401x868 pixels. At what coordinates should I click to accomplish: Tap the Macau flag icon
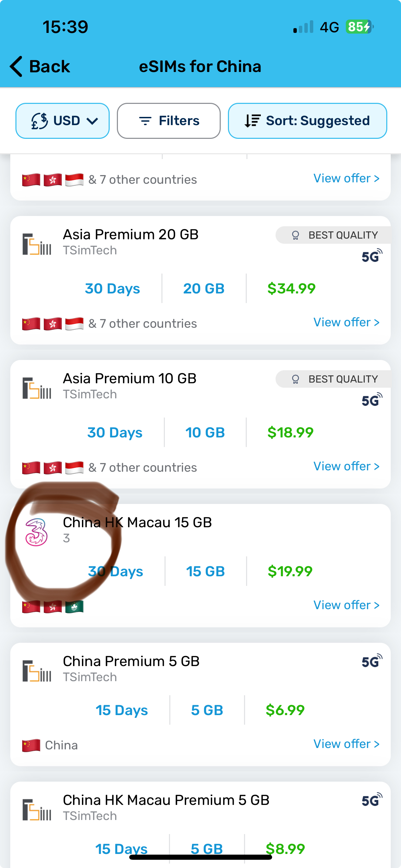tap(74, 607)
